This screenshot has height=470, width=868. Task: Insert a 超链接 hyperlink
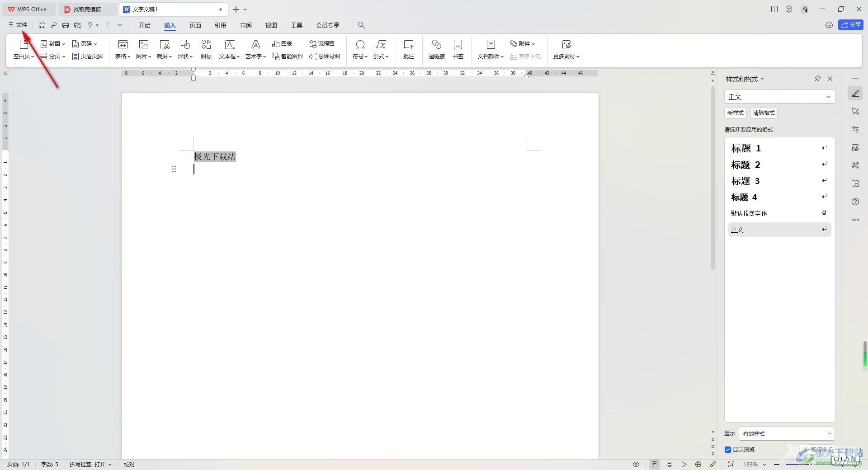click(x=437, y=49)
